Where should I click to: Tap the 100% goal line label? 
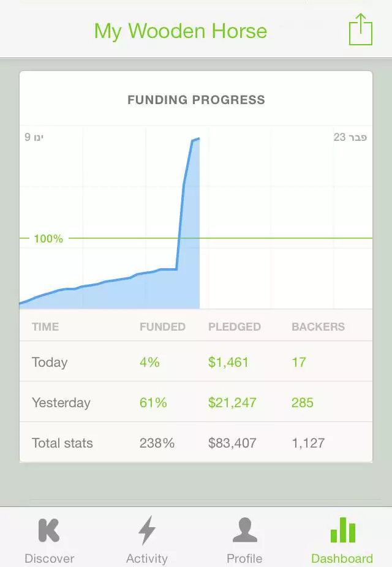(x=48, y=239)
